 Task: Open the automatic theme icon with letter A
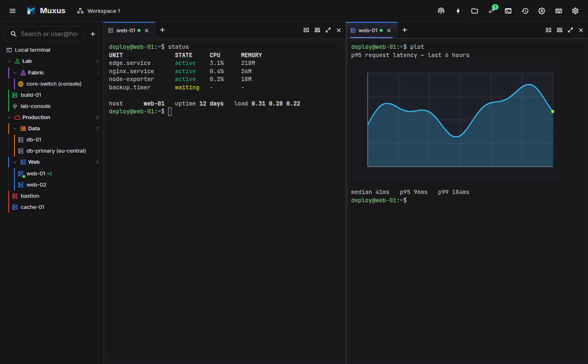(542, 11)
